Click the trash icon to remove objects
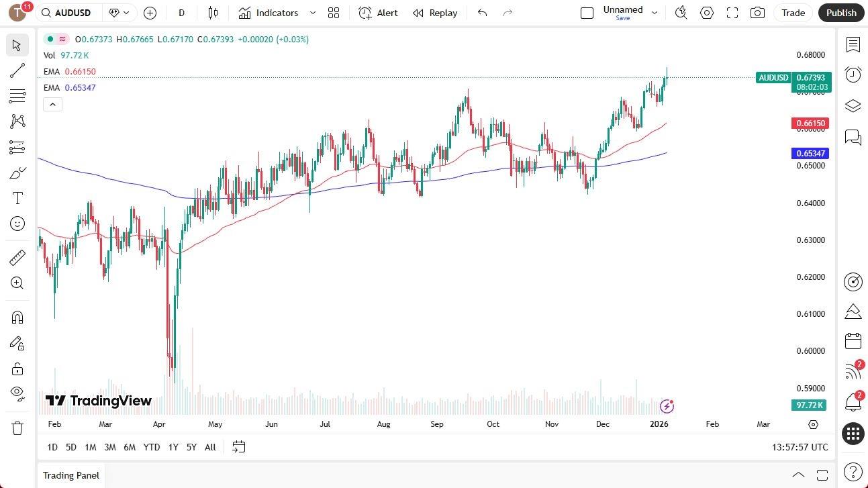The height and width of the screenshot is (488, 868). coord(17,428)
